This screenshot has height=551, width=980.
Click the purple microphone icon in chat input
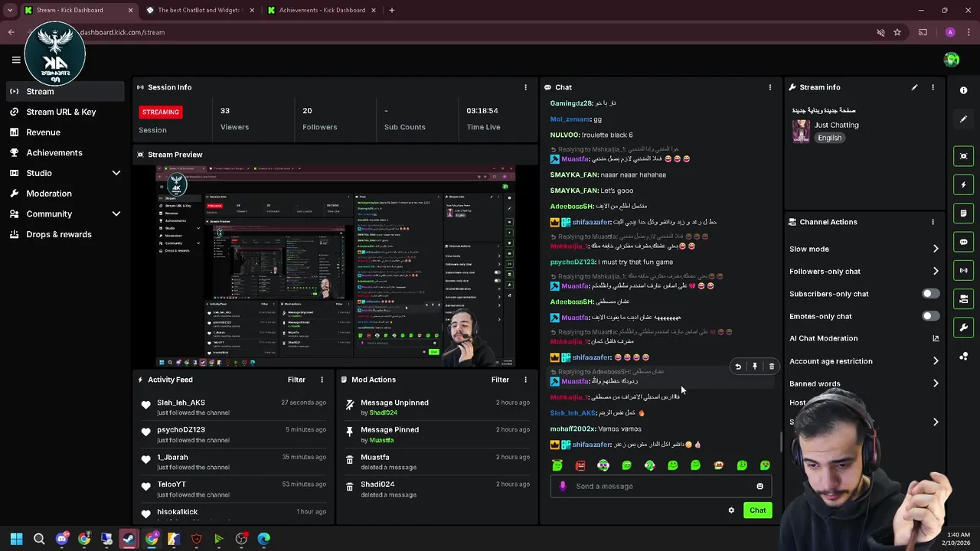[x=563, y=486]
